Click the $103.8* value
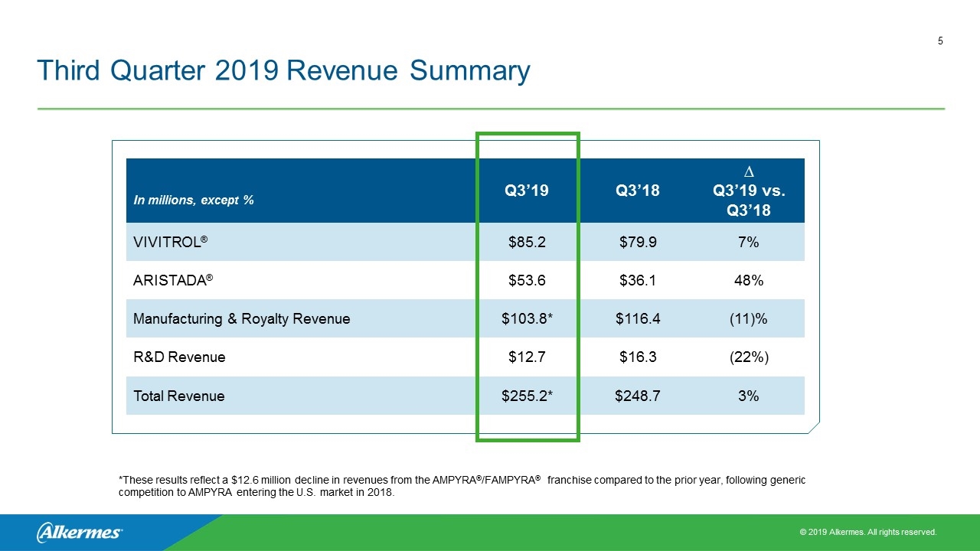Viewport: 980px width, 551px height. point(527,319)
